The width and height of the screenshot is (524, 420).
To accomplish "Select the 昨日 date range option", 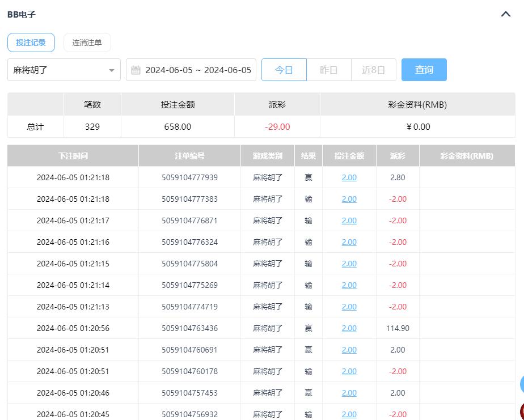I will coord(328,70).
